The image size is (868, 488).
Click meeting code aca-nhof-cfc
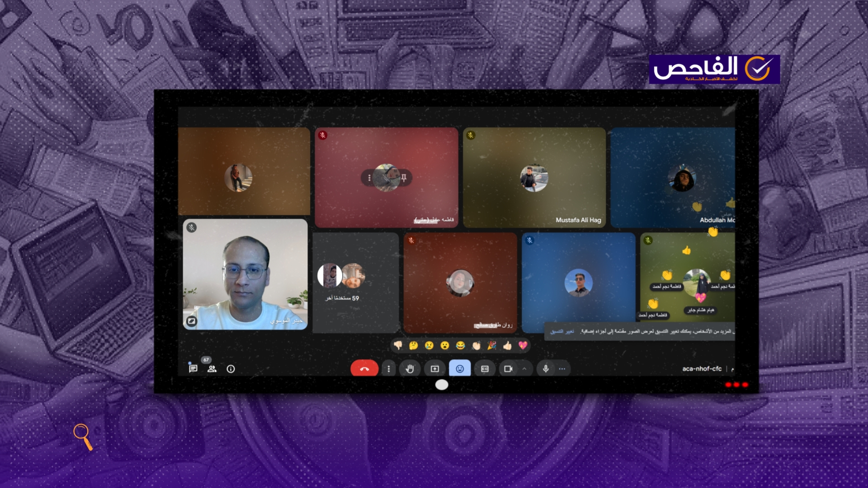702,369
